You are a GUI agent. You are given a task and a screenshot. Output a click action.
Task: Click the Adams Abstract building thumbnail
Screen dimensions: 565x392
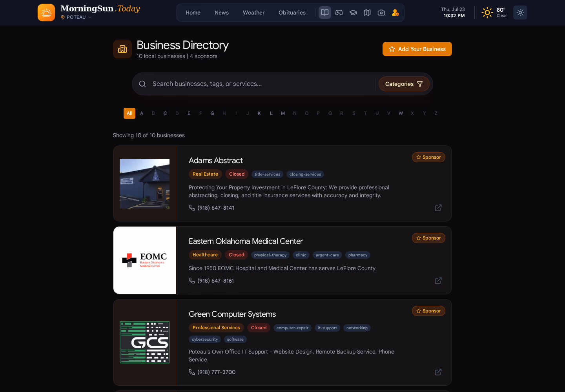pyautogui.click(x=144, y=183)
